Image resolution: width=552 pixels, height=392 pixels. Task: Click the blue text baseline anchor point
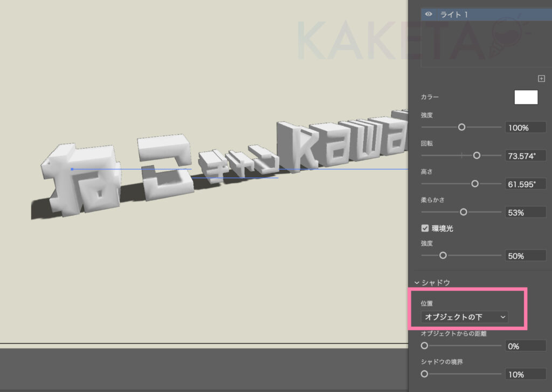pos(72,169)
